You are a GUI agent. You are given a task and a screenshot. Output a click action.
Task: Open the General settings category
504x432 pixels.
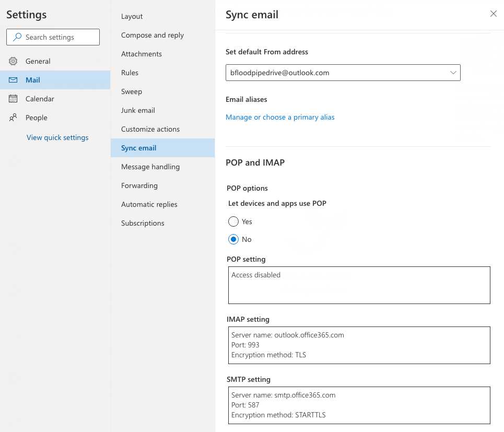55,61
